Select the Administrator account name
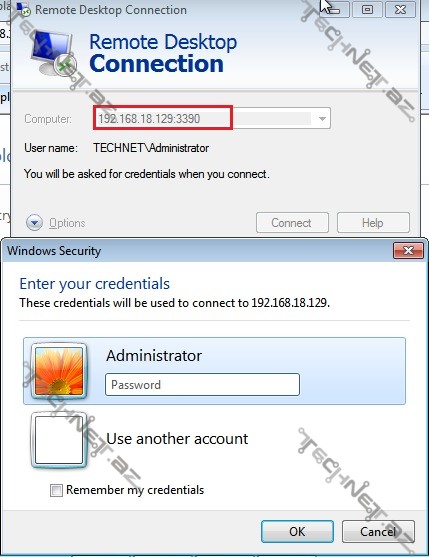 [x=154, y=356]
